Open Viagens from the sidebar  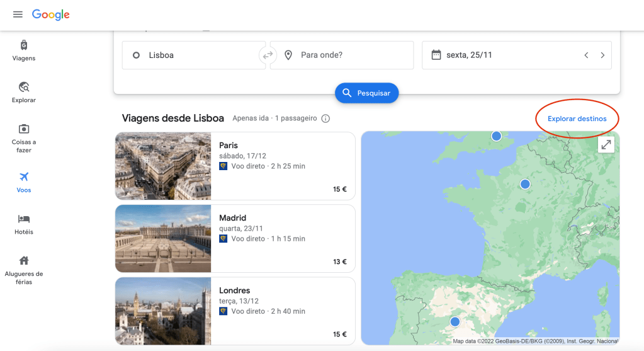pyautogui.click(x=24, y=50)
